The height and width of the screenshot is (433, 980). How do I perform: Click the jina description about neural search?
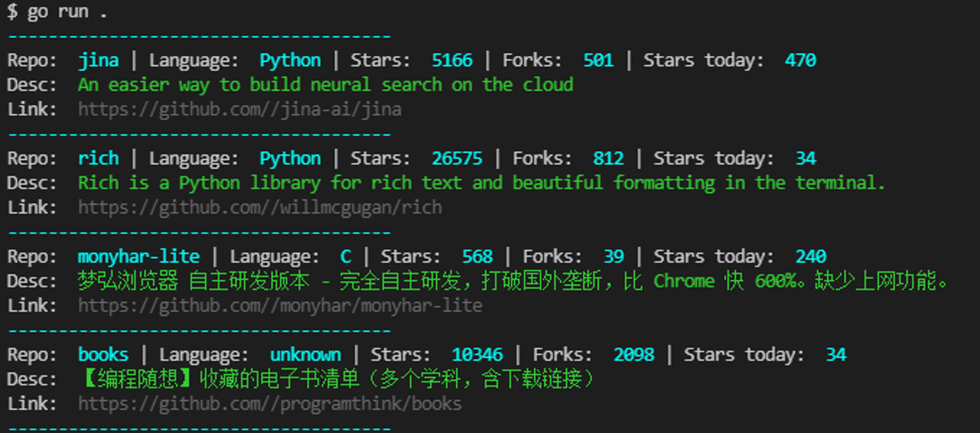325,85
